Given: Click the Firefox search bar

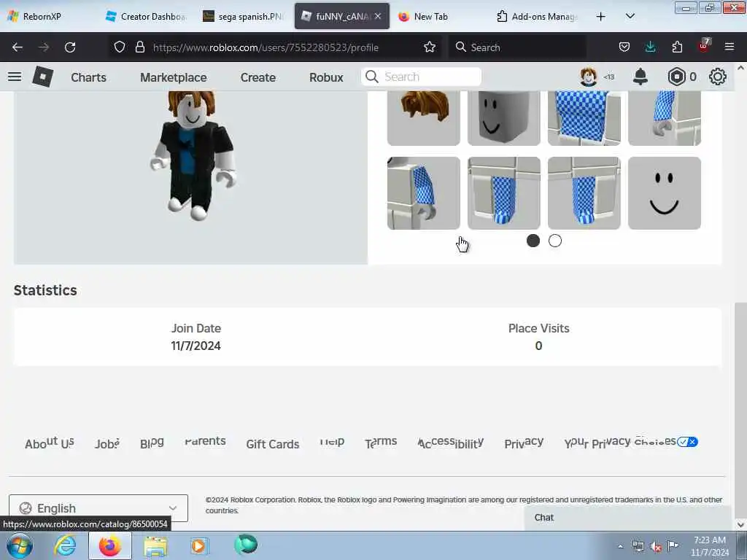Looking at the screenshot, I should coord(517,47).
